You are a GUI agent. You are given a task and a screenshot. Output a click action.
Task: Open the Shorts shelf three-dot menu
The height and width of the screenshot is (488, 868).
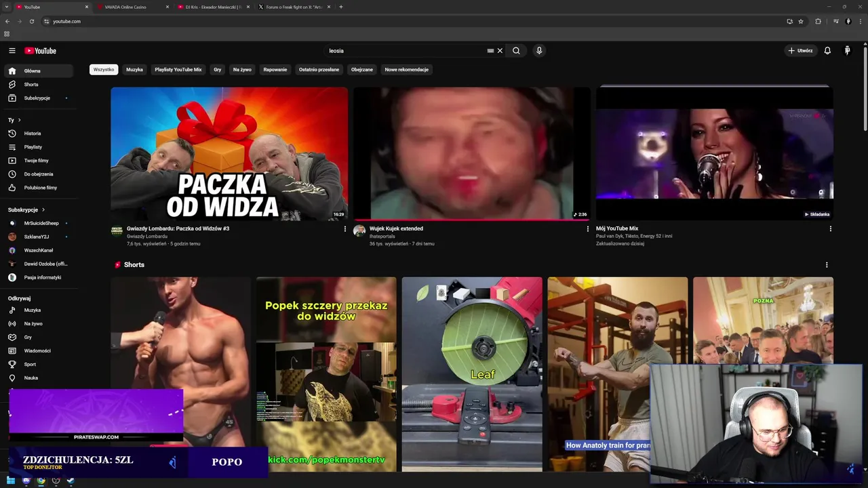pyautogui.click(x=826, y=265)
